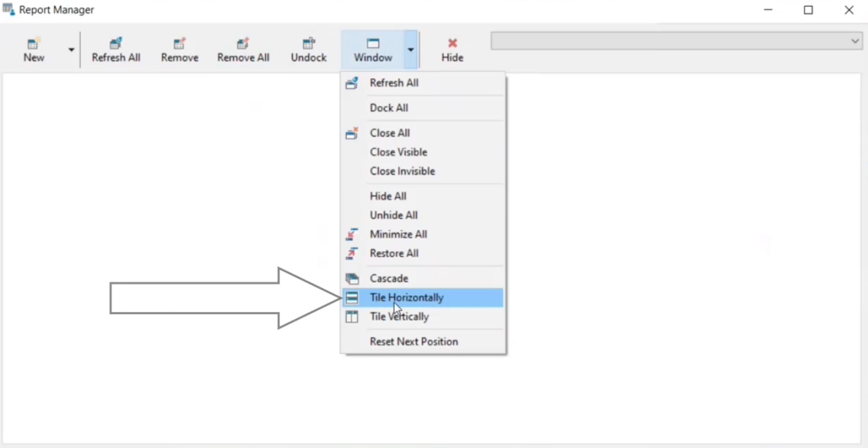The width and height of the screenshot is (868, 448).
Task: Toggle Unhide All windows option
Action: 394,215
